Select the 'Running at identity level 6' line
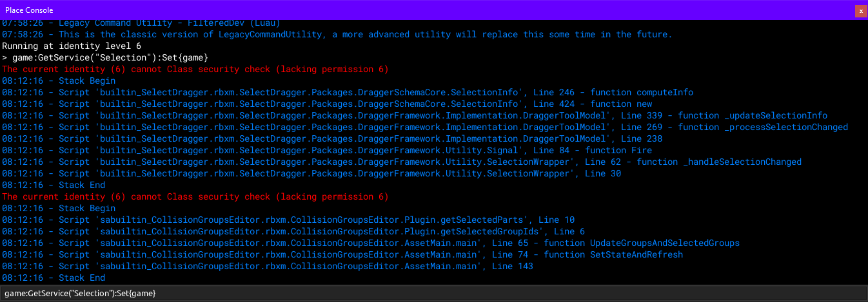Image resolution: width=868 pixels, height=302 pixels. pos(71,46)
